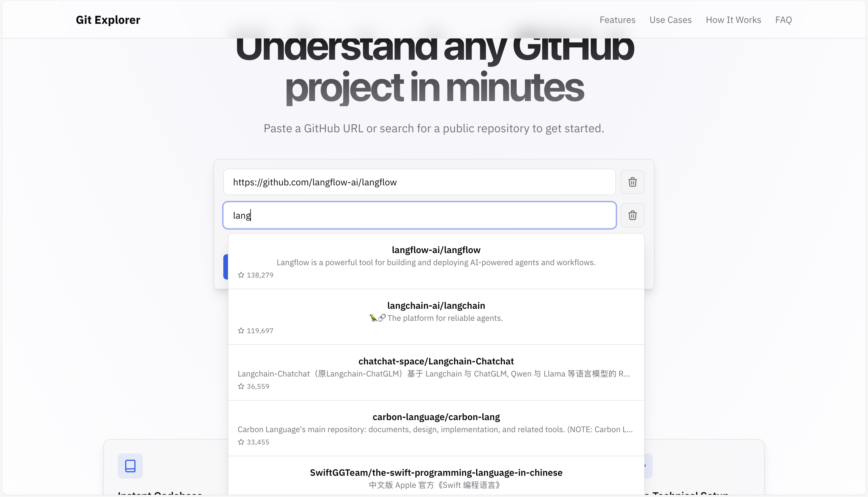
Task: Open the How It Works section
Action: pyautogui.click(x=733, y=20)
